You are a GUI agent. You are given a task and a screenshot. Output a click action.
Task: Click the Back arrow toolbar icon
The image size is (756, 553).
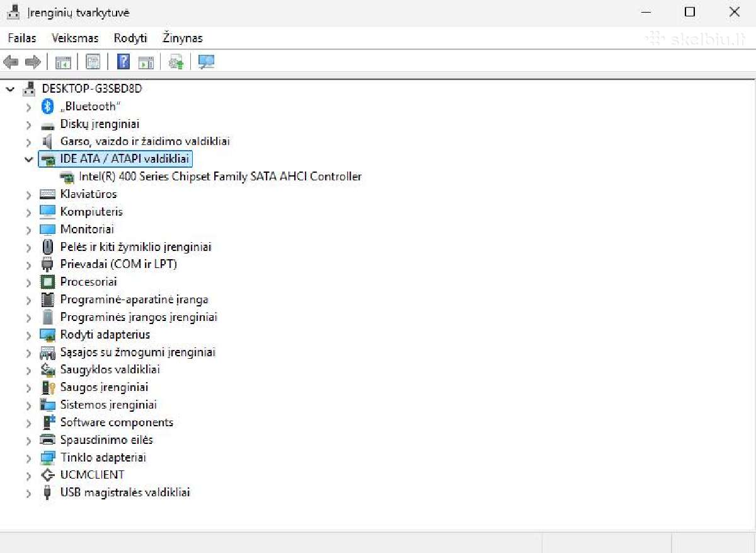(11, 62)
